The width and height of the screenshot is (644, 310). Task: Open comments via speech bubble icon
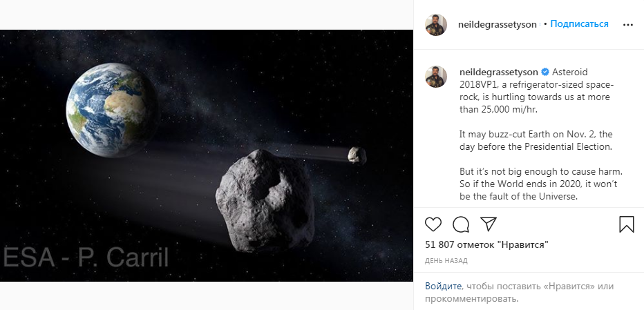[461, 224]
